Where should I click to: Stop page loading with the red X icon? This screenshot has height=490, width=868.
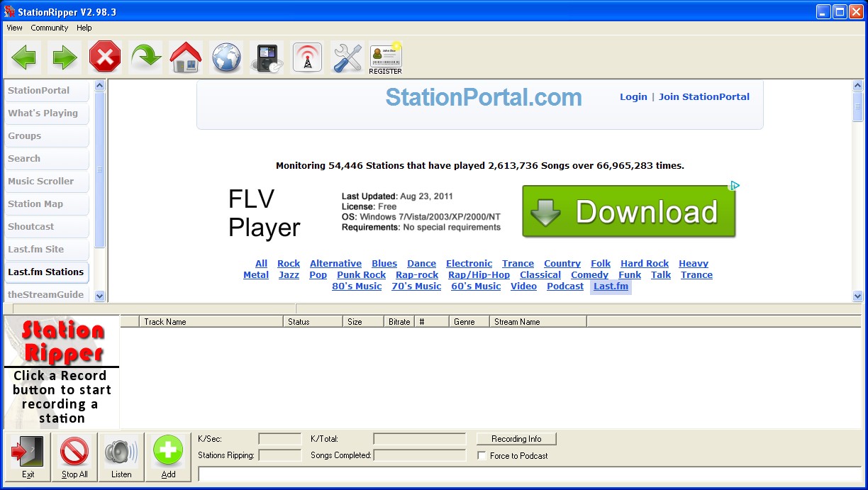(105, 57)
